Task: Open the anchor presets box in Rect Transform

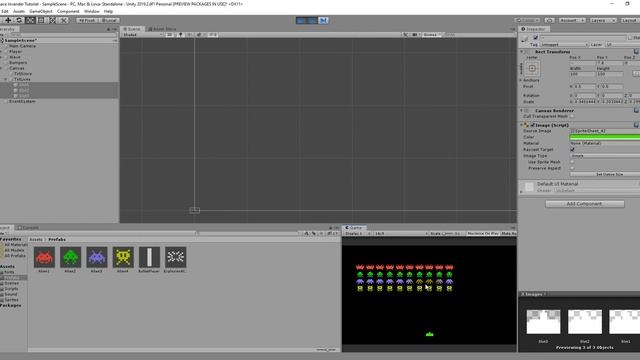Action: (532, 68)
